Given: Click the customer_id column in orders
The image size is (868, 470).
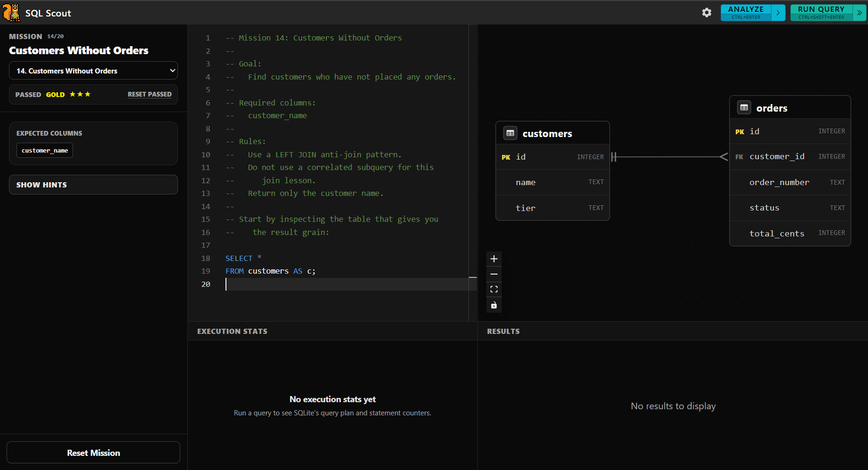Looking at the screenshot, I should tap(790, 156).
